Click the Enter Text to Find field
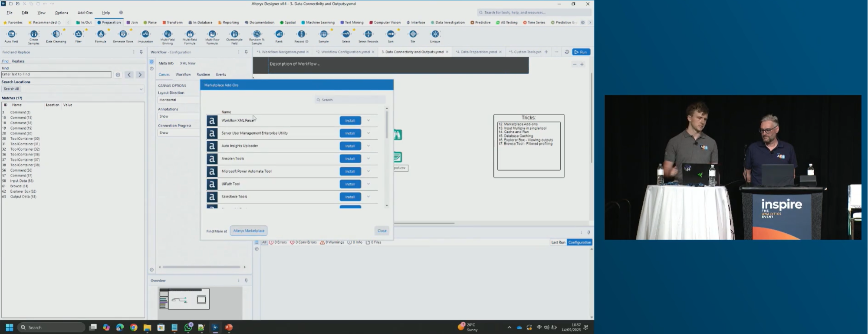868x334 pixels. (56, 75)
